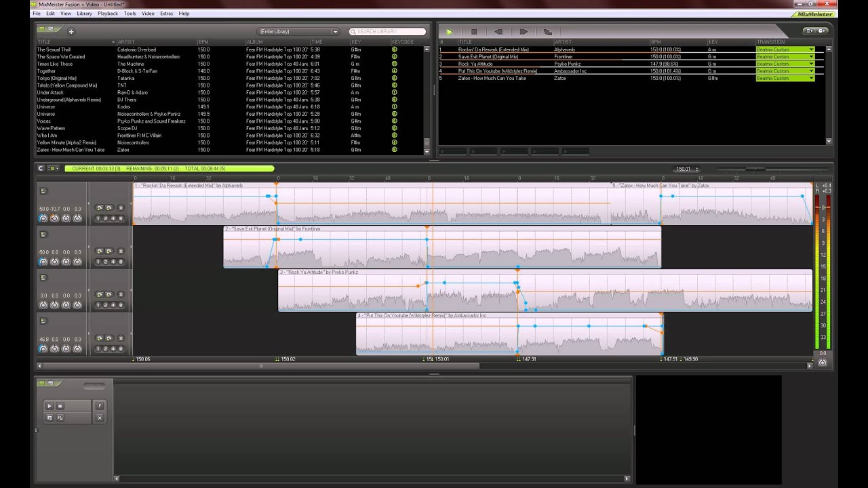Set track 1 loop length to 4
This screenshot has height=488, width=868.
(x=113, y=218)
